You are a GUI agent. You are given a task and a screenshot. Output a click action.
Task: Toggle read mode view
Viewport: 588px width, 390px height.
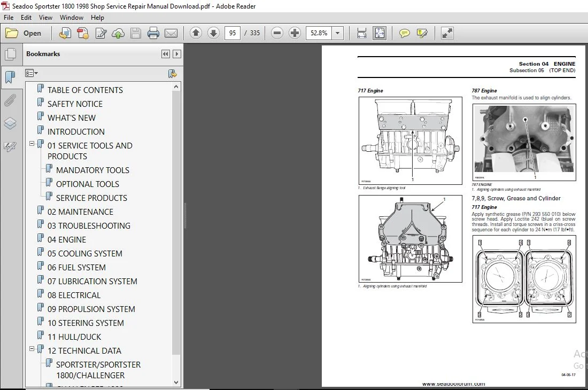point(447,33)
